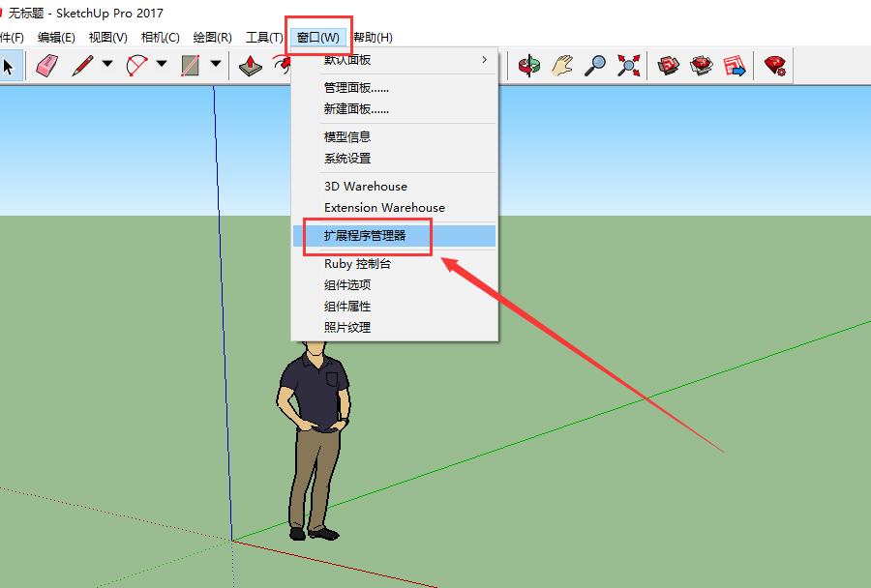The width and height of the screenshot is (871, 588).
Task: Click the Send to LayOut icon
Action: pos(735,66)
